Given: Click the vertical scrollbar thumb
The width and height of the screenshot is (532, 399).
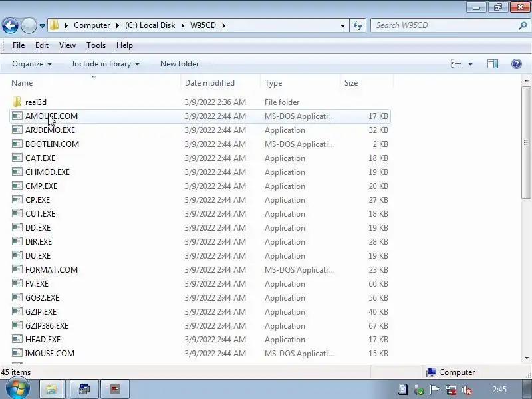Looking at the screenshot, I should coord(526,142).
